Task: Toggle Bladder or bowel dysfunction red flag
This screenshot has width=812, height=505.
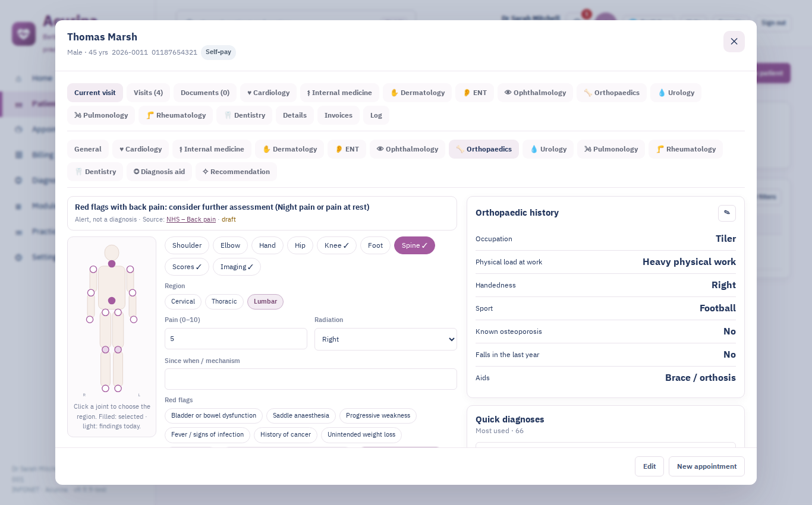Action: click(x=213, y=416)
